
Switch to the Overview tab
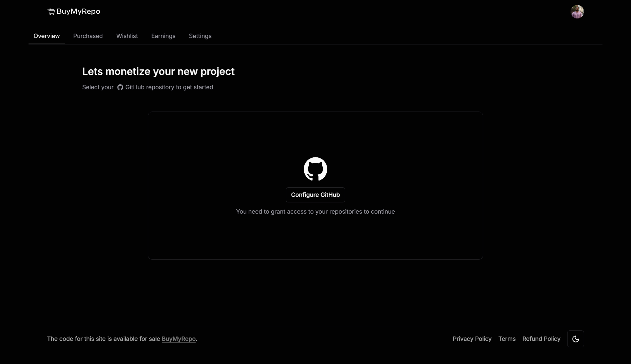pos(47,36)
